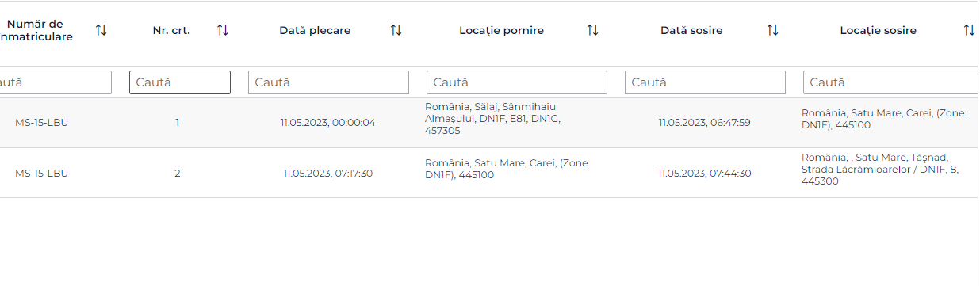The image size is (980, 286).
Task: Select the Dată sosire column header
Action: tap(691, 30)
